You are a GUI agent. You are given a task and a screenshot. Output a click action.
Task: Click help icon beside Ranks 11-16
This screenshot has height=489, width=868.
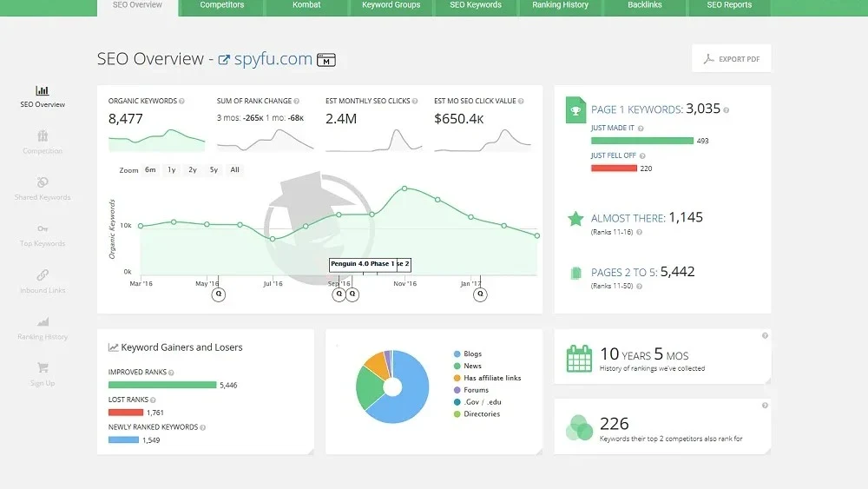point(640,233)
